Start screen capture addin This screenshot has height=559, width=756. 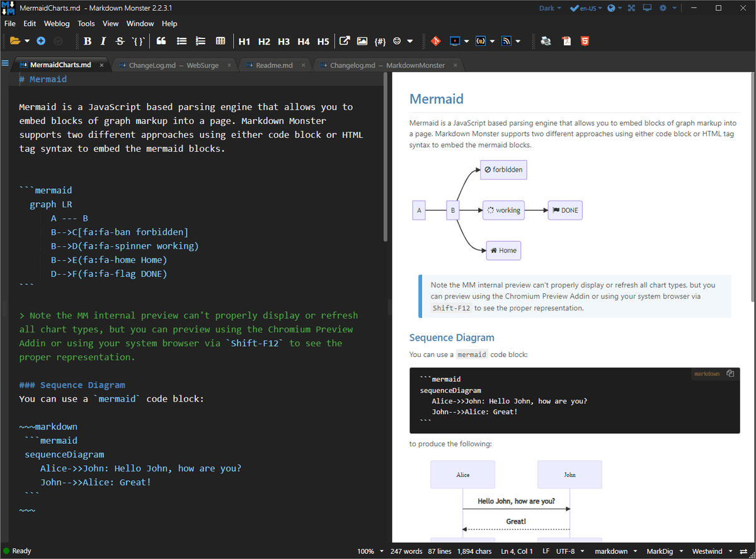(x=455, y=41)
